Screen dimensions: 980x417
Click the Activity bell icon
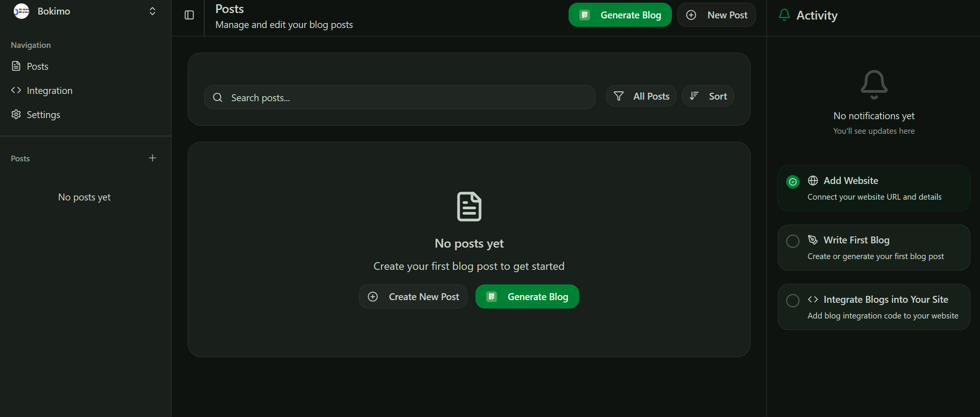point(784,15)
